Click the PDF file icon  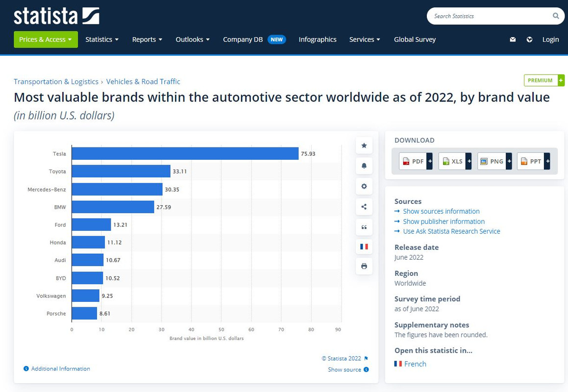click(406, 161)
